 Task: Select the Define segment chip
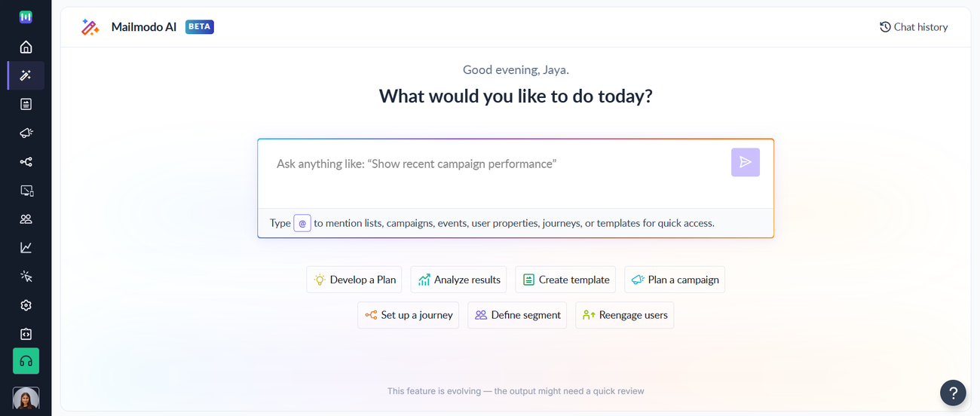pyautogui.click(x=517, y=315)
